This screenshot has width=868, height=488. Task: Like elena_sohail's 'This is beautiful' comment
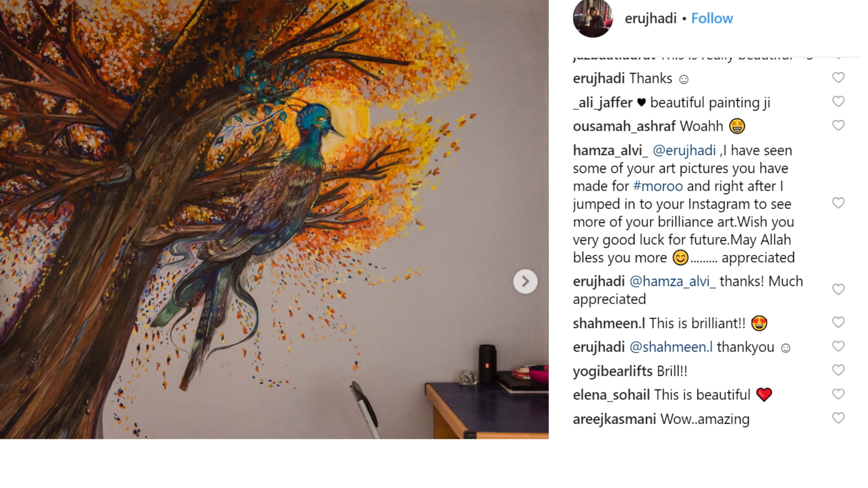pyautogui.click(x=838, y=394)
